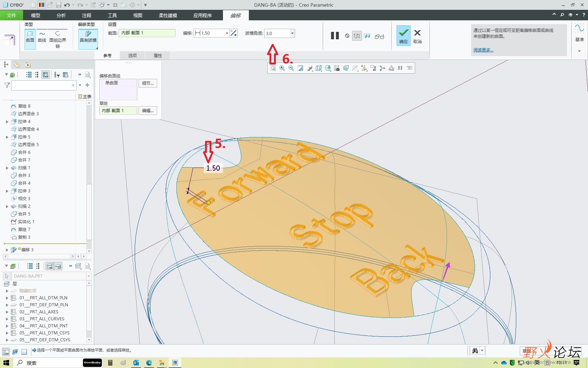Click the 阅读更多... read more link

coord(483,50)
